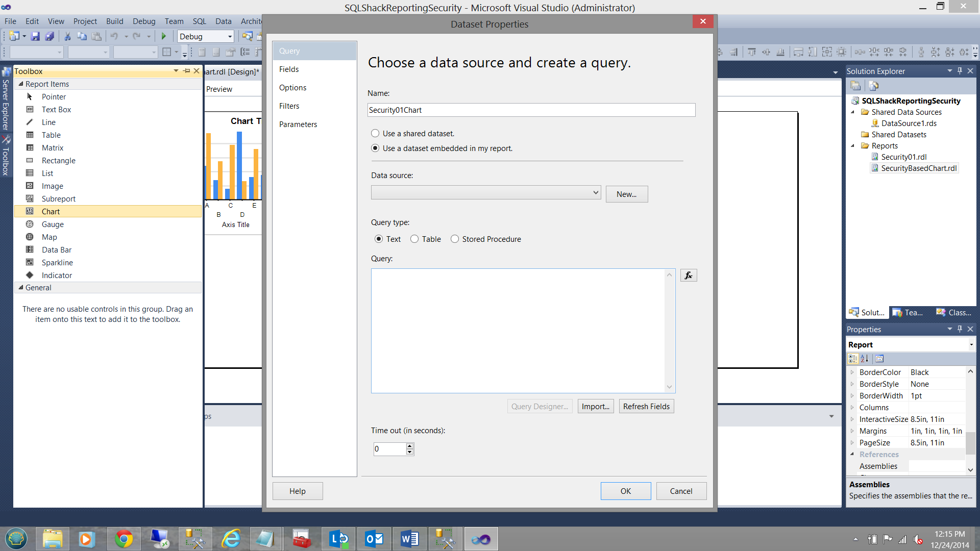980x551 pixels.
Task: Click the green Start Debugging arrow
Action: coord(164,36)
